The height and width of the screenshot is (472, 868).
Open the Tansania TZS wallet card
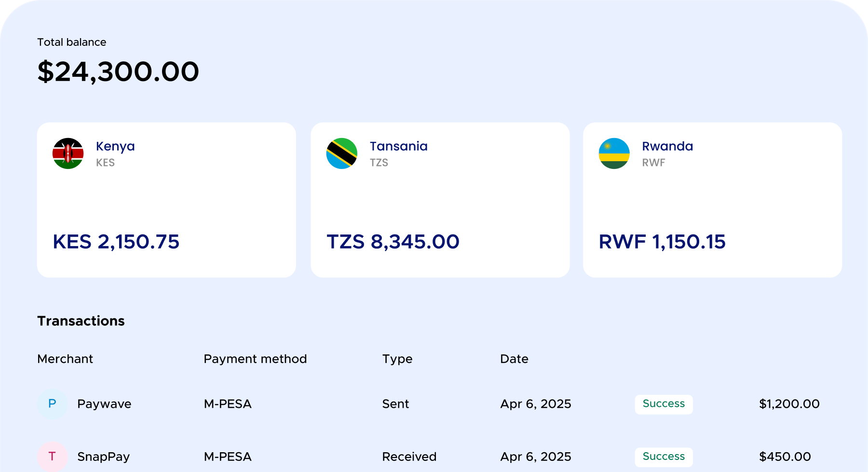click(x=440, y=200)
